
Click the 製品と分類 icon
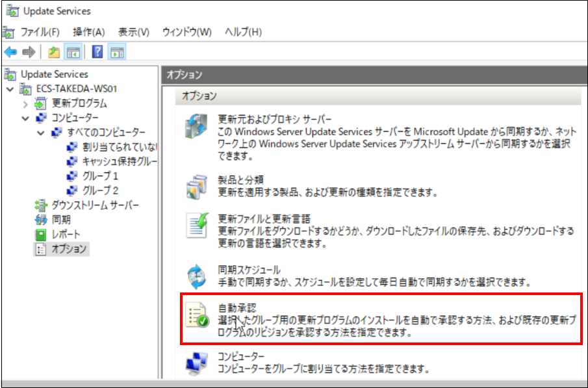(x=196, y=187)
